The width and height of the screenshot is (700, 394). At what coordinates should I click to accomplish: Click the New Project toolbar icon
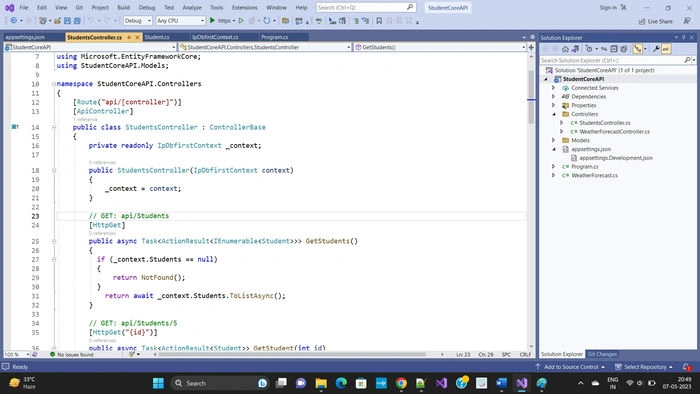coord(44,21)
